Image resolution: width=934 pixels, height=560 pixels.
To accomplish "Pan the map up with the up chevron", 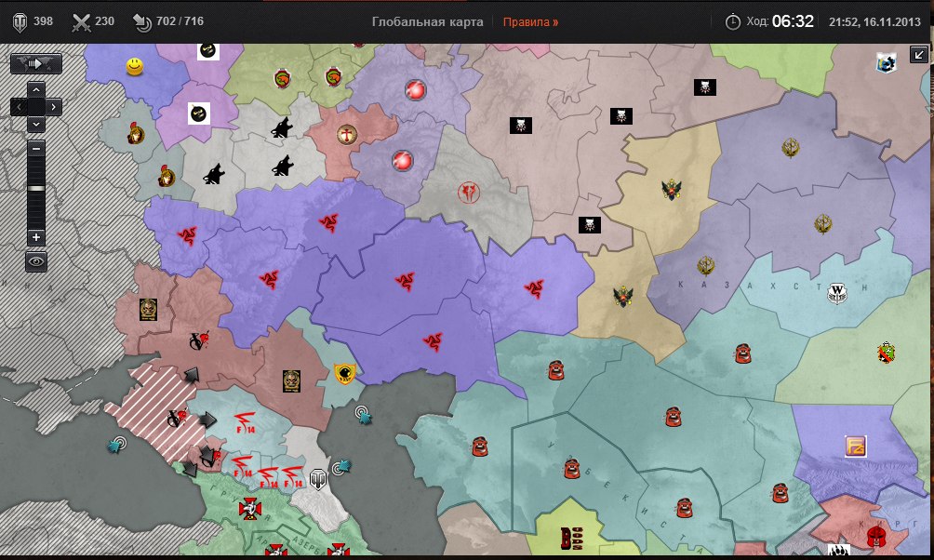I will [36, 90].
